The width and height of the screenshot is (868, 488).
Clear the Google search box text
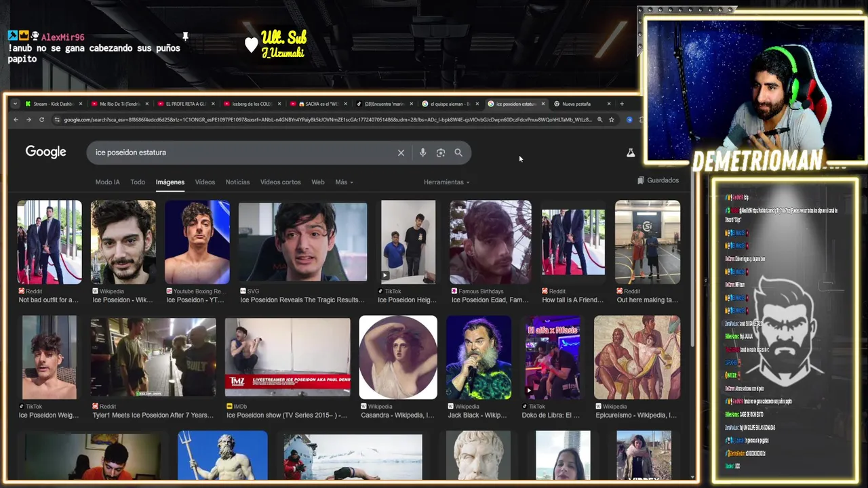401,152
